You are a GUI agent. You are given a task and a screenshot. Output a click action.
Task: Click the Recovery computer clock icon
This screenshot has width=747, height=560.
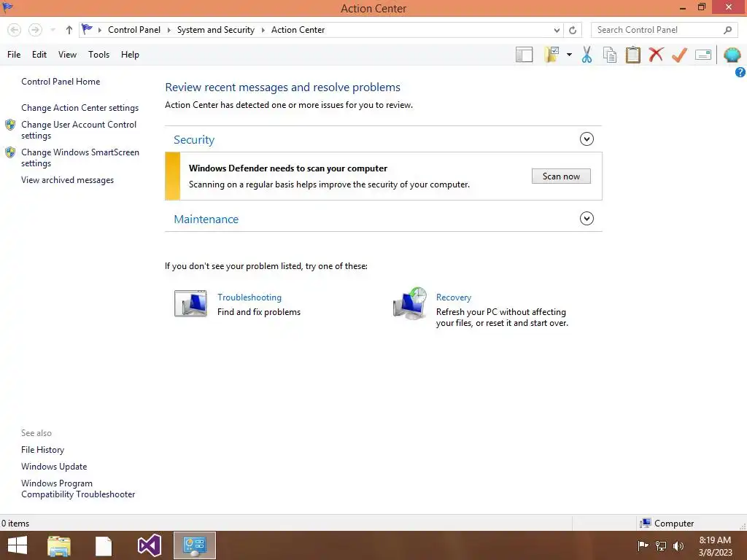pyautogui.click(x=410, y=303)
